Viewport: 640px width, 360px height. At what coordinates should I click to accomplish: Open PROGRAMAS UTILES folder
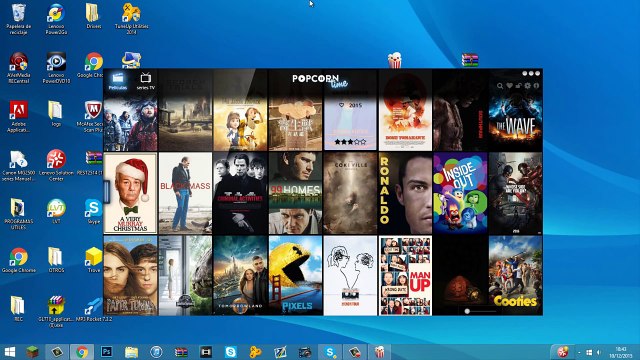pyautogui.click(x=18, y=214)
